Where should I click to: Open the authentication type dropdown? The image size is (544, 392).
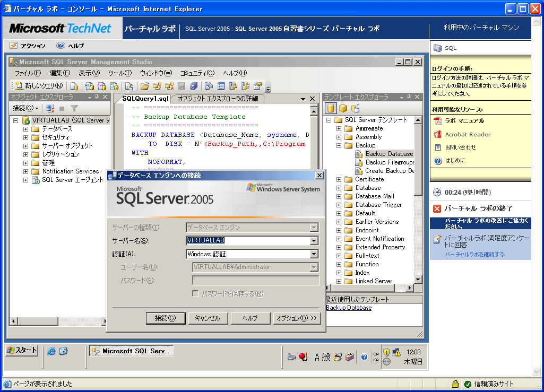click(314, 254)
